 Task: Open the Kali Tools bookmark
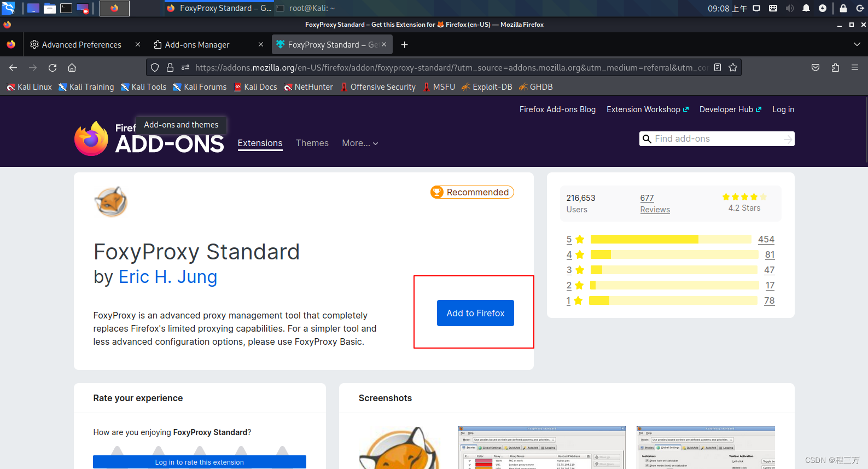(143, 87)
